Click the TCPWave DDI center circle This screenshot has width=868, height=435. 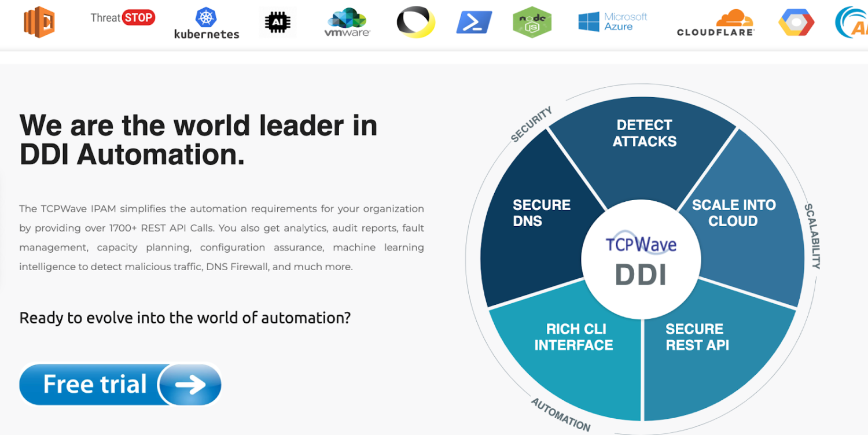641,259
